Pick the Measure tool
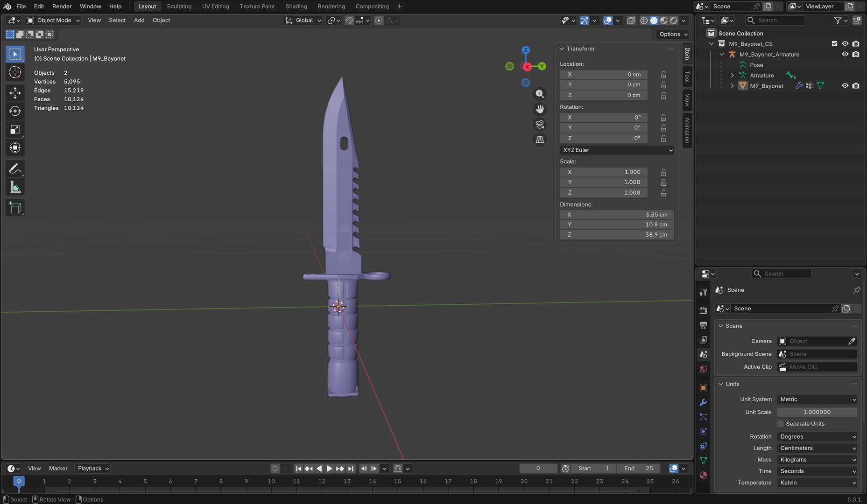This screenshot has height=504, width=867. pyautogui.click(x=15, y=187)
